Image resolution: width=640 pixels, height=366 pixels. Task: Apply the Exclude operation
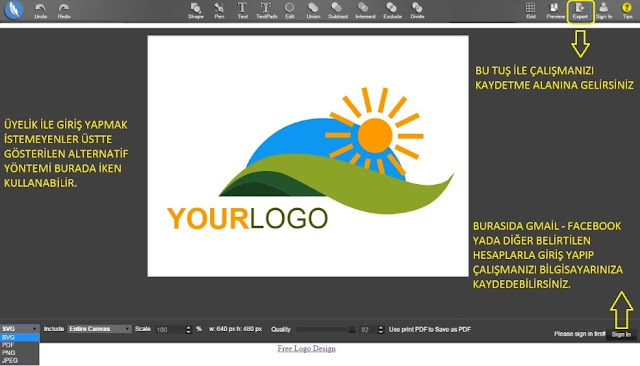(392, 11)
